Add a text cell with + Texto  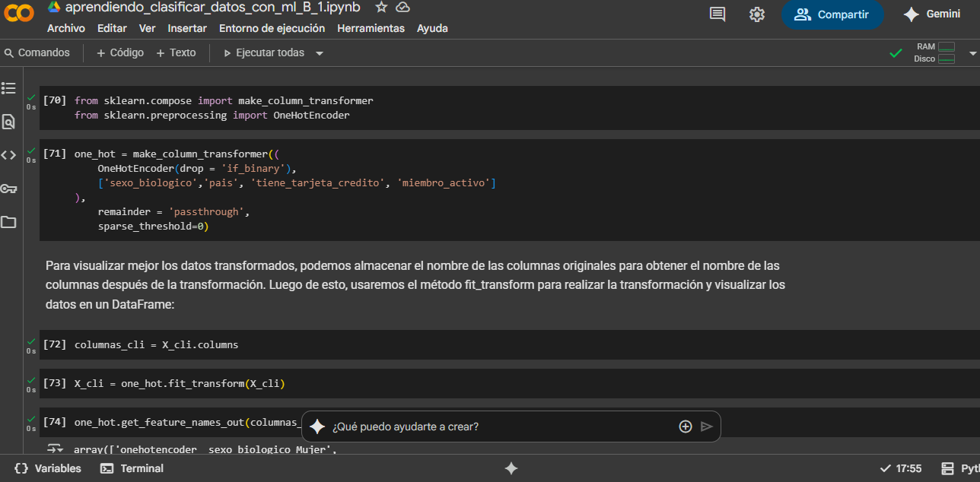click(176, 52)
